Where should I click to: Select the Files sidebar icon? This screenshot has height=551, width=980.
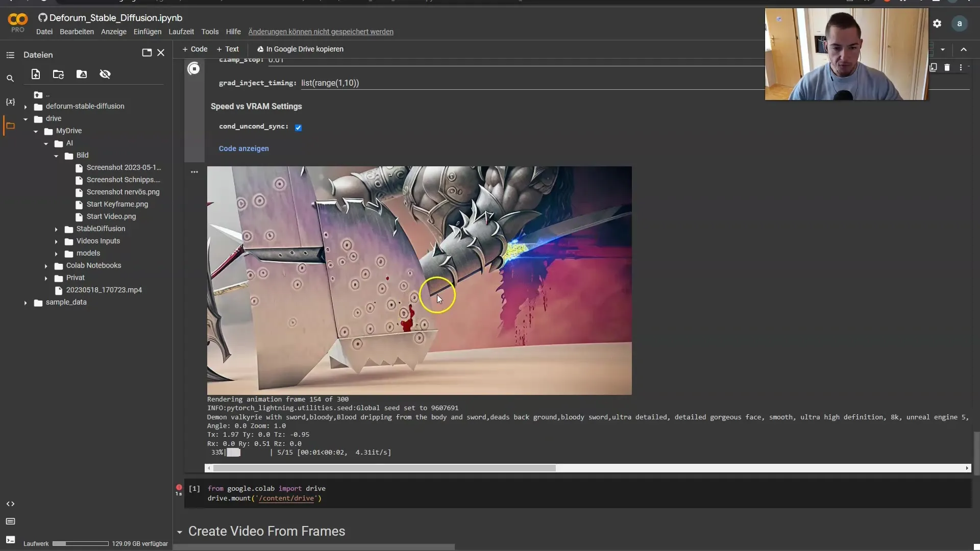click(10, 126)
